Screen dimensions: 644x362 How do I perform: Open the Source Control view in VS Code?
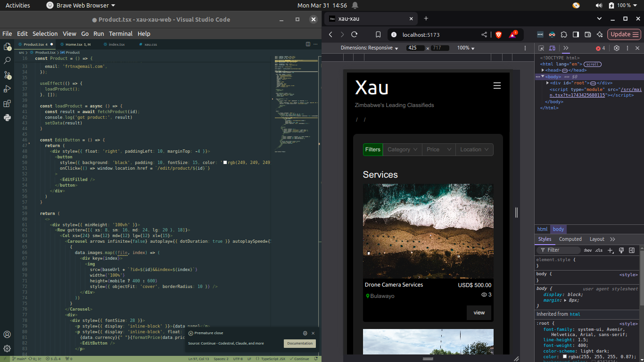click(x=7, y=75)
